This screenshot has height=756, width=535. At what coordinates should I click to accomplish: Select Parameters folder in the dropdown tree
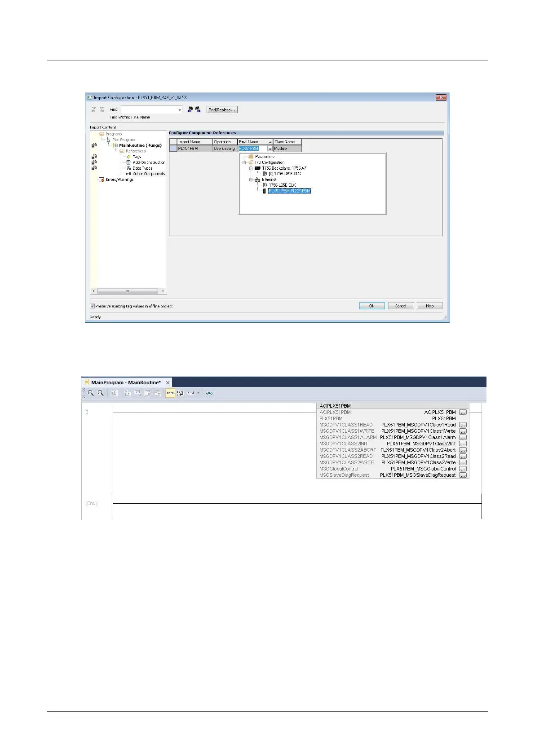pos(265,157)
